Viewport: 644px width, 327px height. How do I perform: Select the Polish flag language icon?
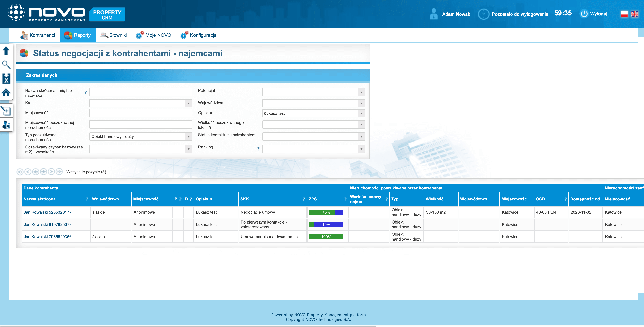[624, 14]
